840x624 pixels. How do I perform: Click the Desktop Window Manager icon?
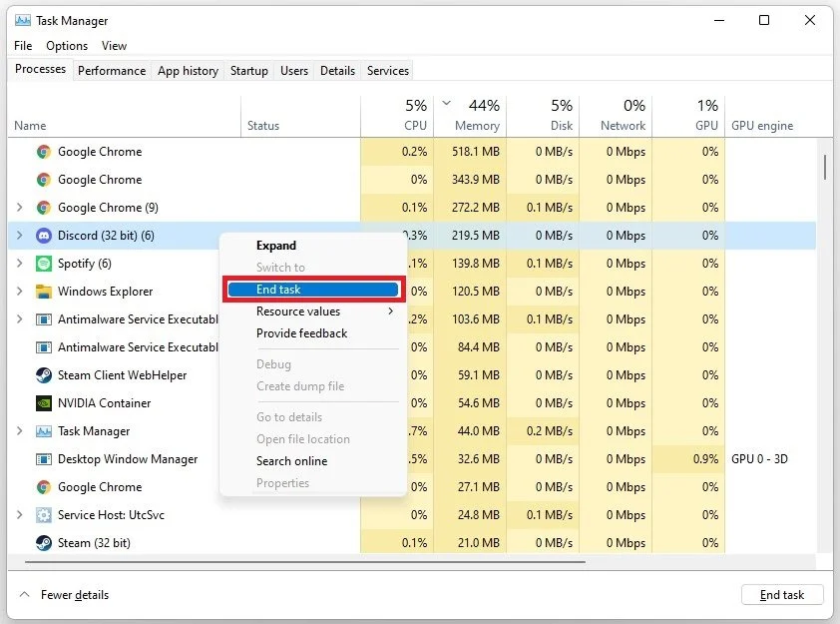[43, 459]
